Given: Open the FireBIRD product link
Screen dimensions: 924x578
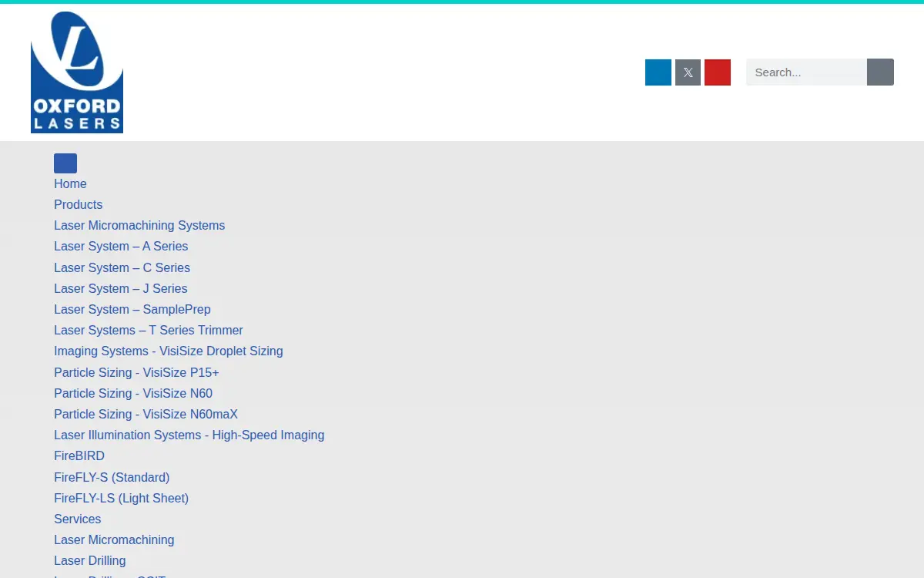Looking at the screenshot, I should pyautogui.click(x=79, y=455).
